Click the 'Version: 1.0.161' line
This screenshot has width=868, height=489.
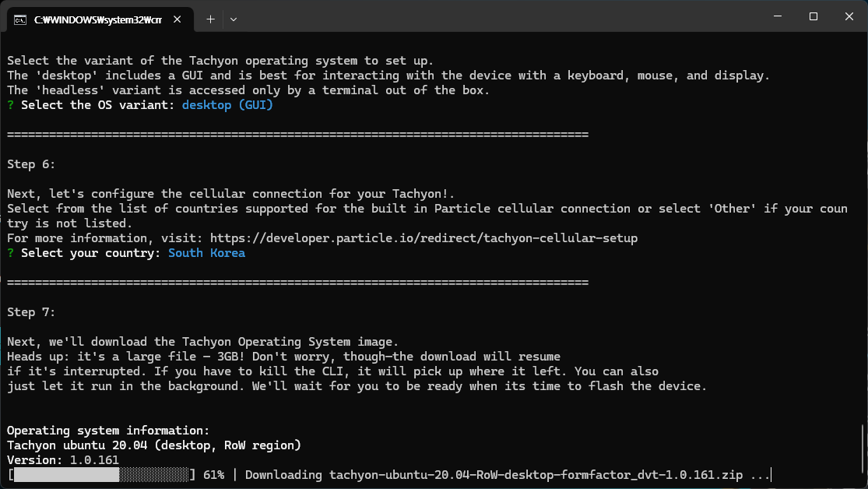[x=63, y=460]
